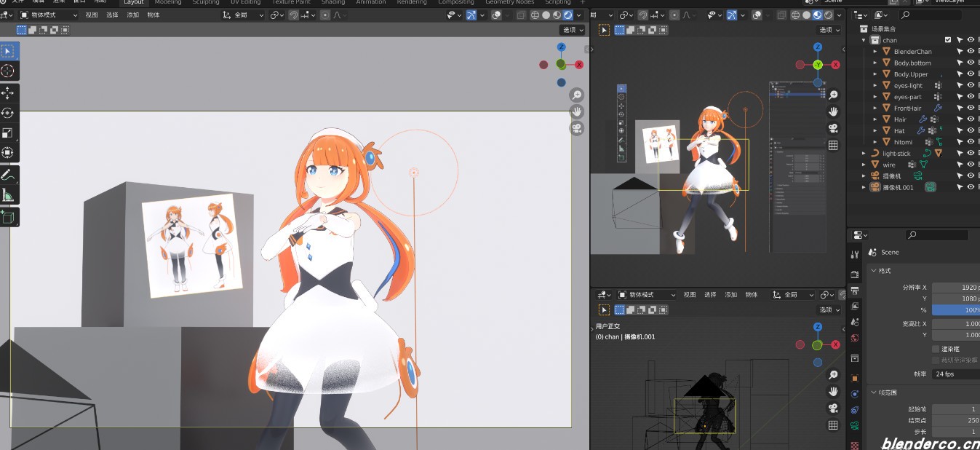Screen dimensions: 980x450
Task: Open the 选项 options dropdown in main viewport
Action: pyautogui.click(x=573, y=30)
